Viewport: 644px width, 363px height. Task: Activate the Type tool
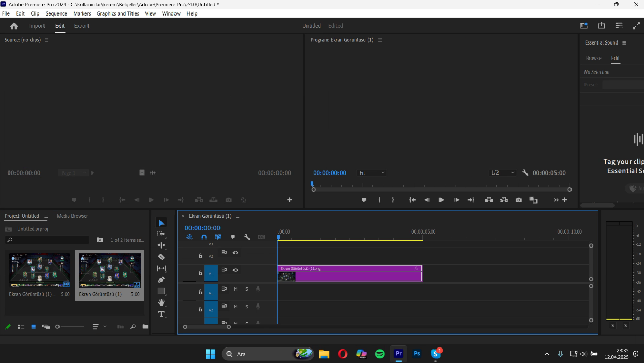tap(162, 314)
